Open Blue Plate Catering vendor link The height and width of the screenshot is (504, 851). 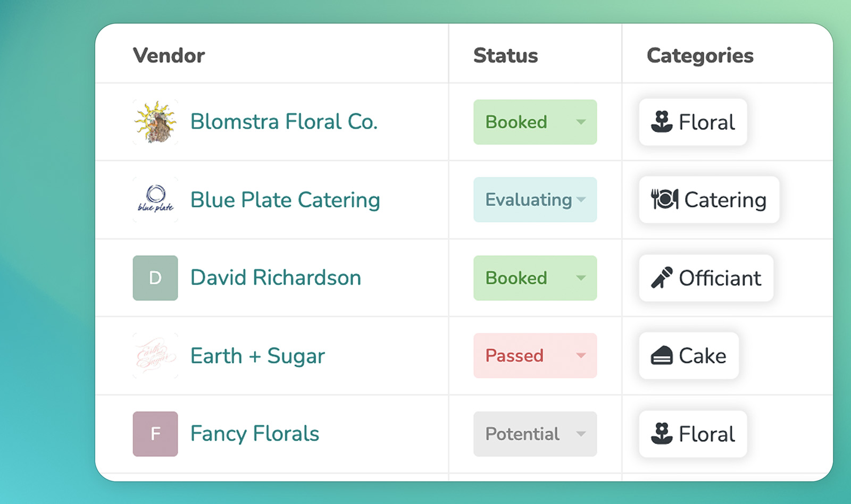coord(285,200)
